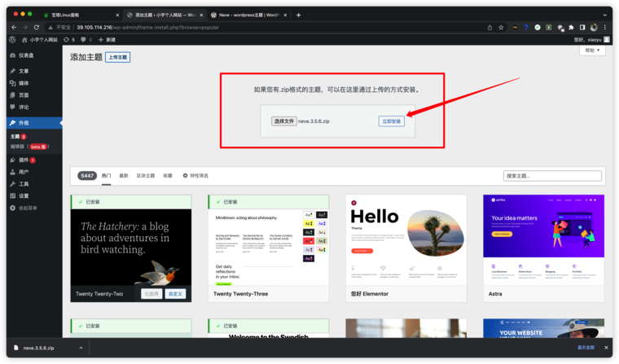
Task: Select the 最新 latest tab
Action: (124, 176)
